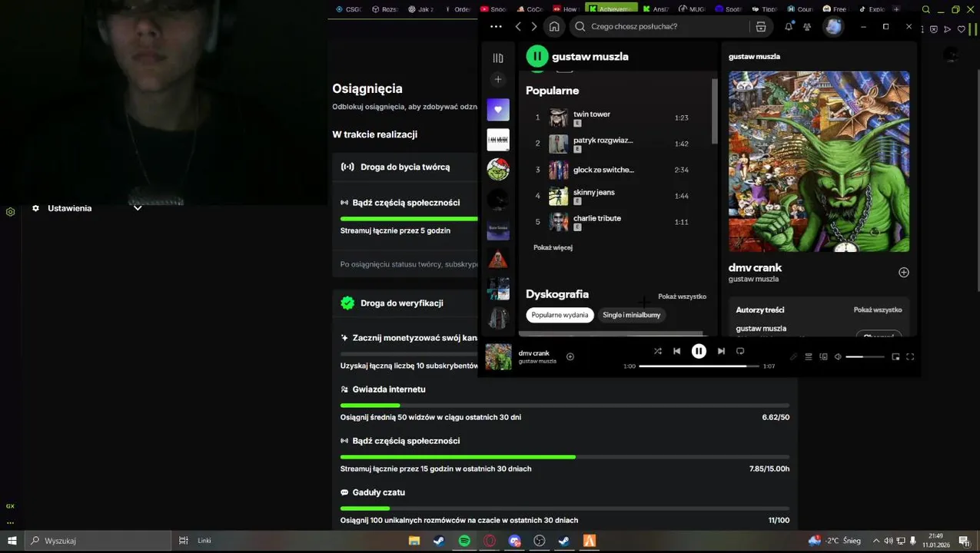
Task: Skip to the previous track
Action: tap(676, 351)
